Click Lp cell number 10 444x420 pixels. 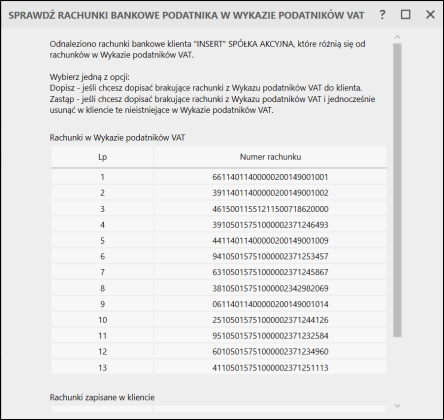pos(103,320)
